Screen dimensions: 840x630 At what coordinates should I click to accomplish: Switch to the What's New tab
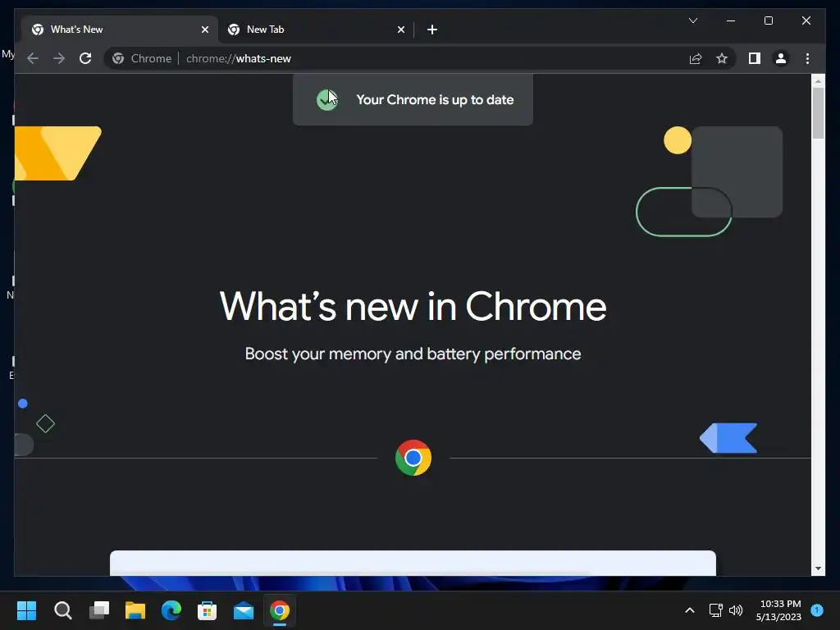(x=120, y=30)
